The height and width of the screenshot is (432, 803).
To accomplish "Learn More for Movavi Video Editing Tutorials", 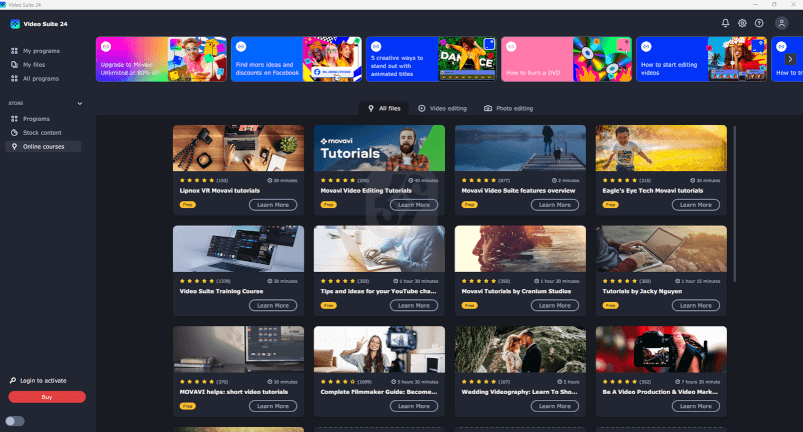I will pos(414,205).
